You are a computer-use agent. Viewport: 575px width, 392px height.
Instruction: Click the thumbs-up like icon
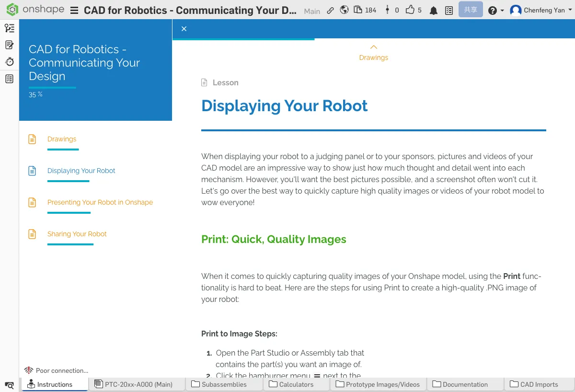(x=410, y=10)
